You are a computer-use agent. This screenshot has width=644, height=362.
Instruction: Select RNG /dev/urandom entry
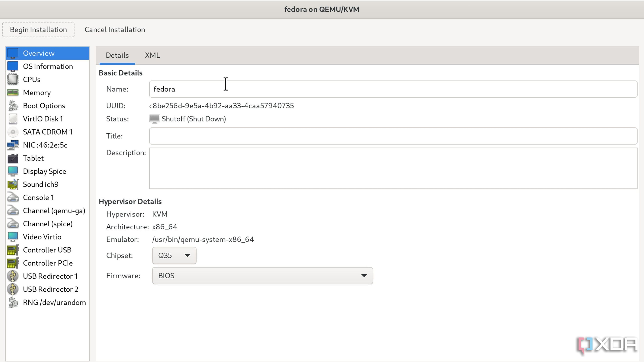click(x=47, y=302)
